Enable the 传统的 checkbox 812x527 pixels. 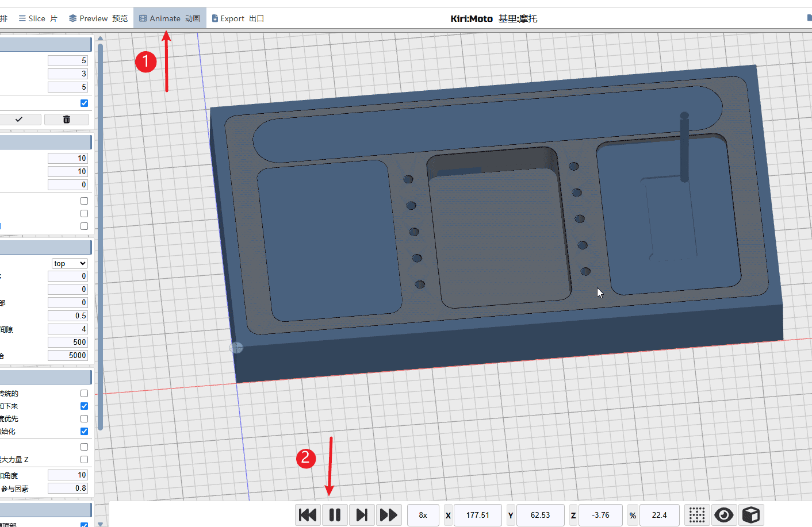coord(85,394)
